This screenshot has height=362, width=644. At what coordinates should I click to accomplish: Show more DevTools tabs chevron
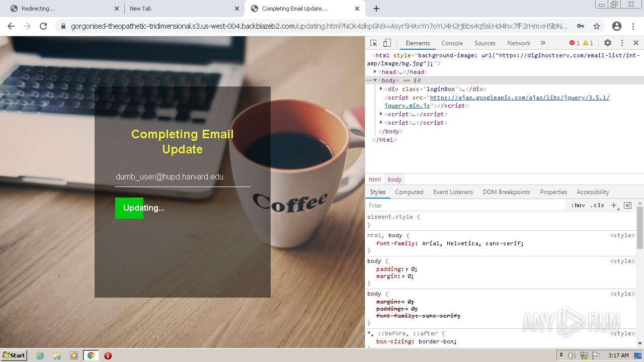[543, 43]
